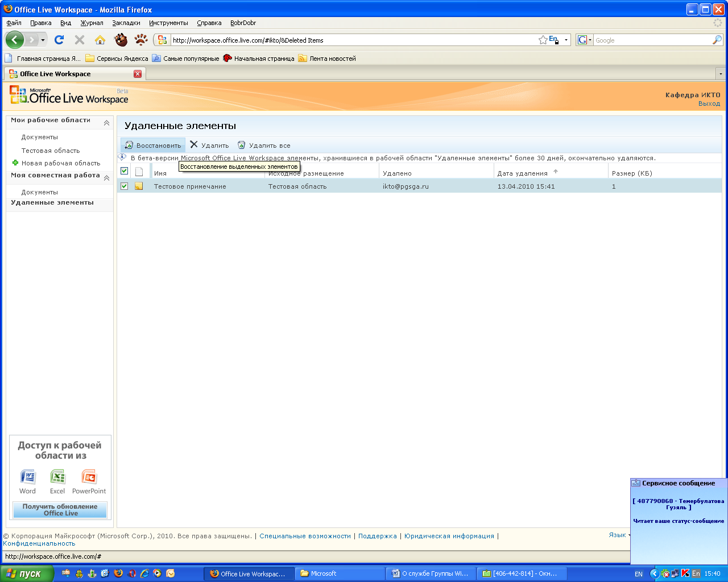Viewport: 728px width, 582px height.
Task: Open the Правка menu
Action: point(41,23)
